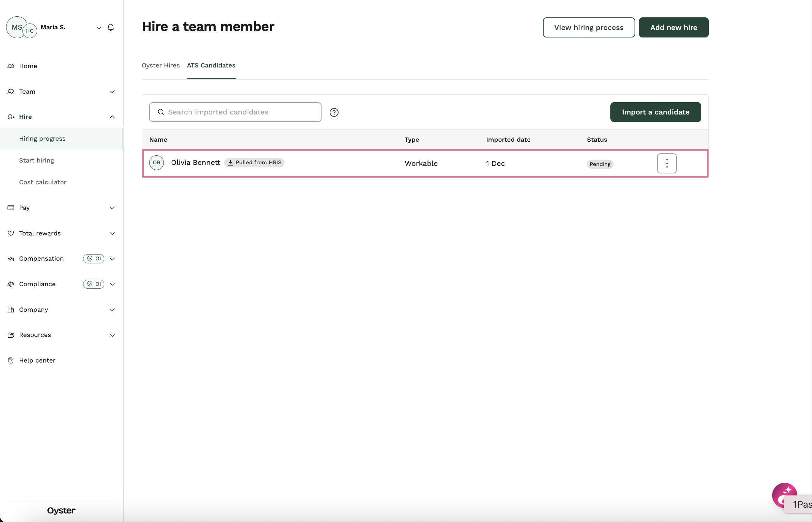The image size is (812, 522).
Task: Click the Hire person-plus icon
Action: pyautogui.click(x=11, y=117)
